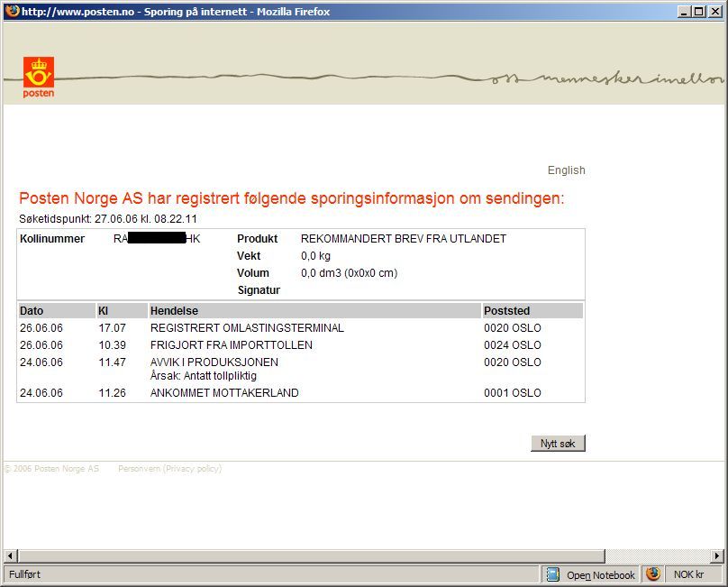Screen dimensions: 728x587
Task: Click Årsak: Antatt tollpliktig text
Action: (204, 375)
